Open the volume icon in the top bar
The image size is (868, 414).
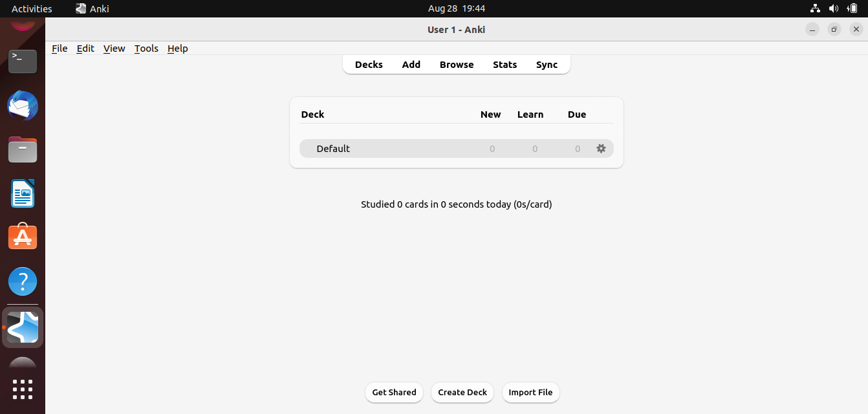click(x=834, y=8)
